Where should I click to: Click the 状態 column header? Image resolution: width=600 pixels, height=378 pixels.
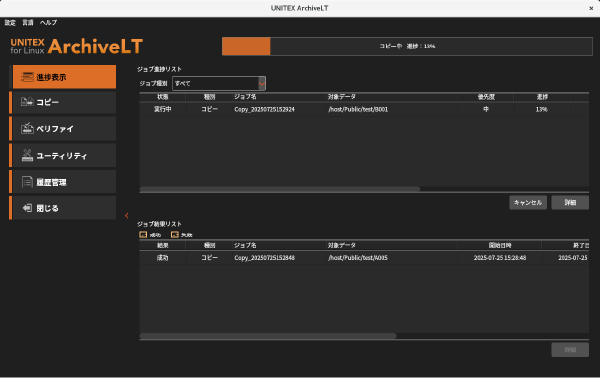tap(163, 97)
